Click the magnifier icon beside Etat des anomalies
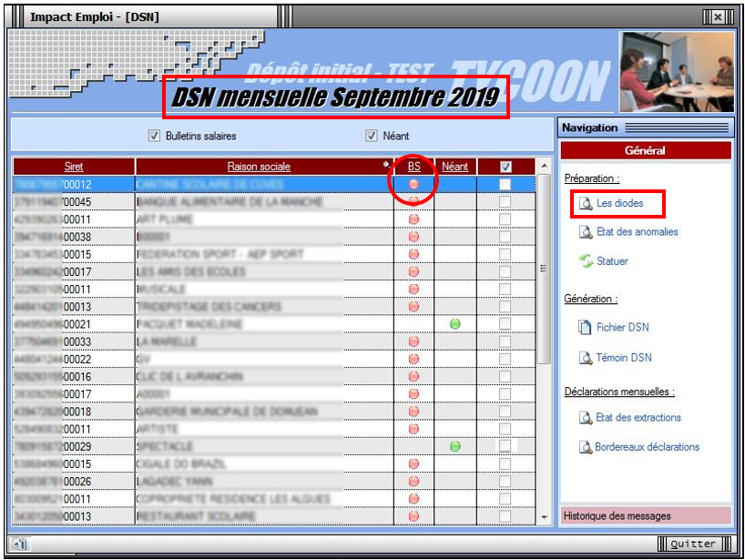 coord(586,233)
